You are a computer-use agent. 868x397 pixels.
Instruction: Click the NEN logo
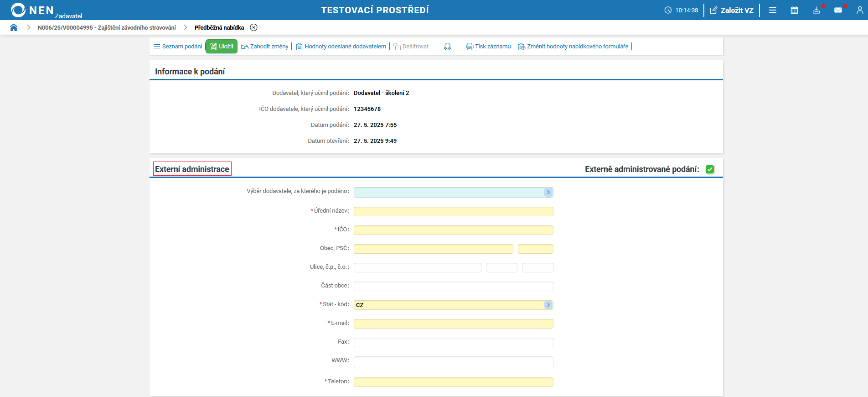[32, 10]
